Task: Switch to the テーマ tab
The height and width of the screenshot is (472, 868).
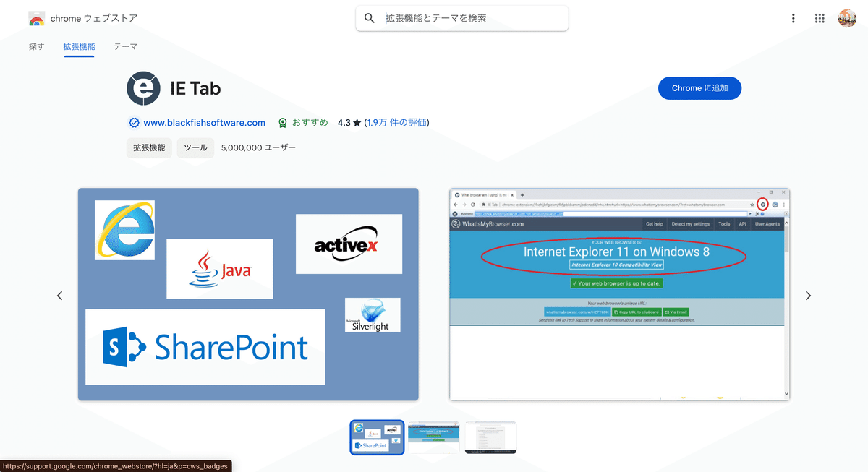Action: click(x=125, y=46)
